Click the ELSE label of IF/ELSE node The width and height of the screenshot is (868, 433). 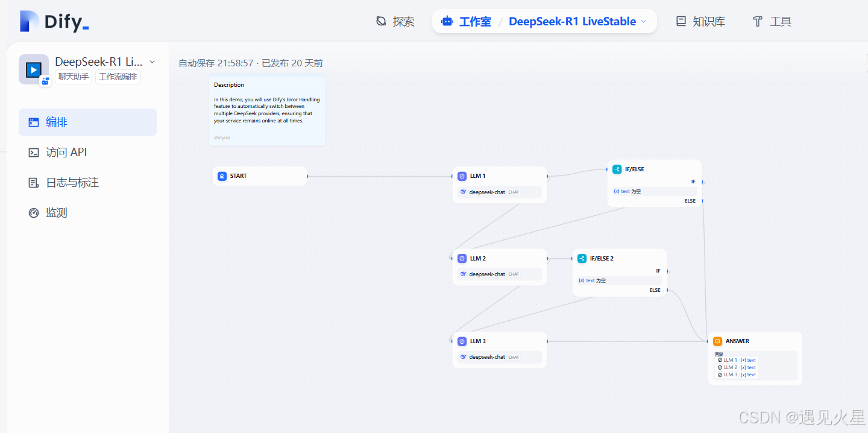690,201
